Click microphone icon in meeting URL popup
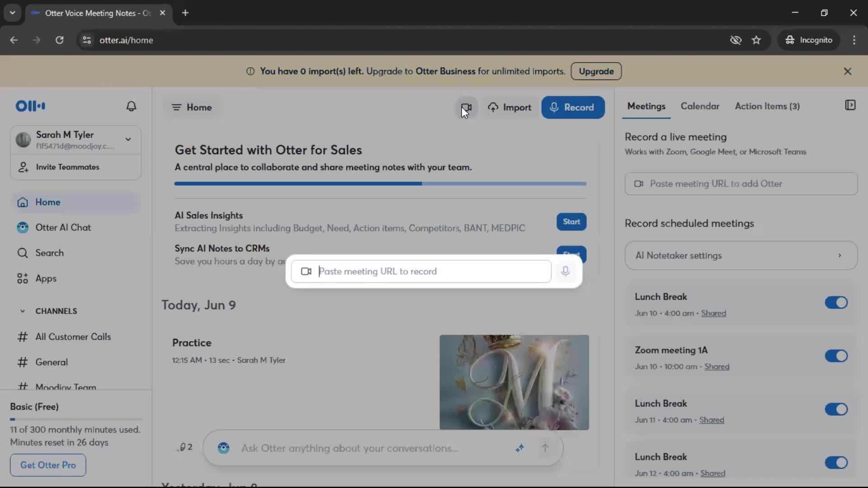The width and height of the screenshot is (868, 488). [565, 271]
